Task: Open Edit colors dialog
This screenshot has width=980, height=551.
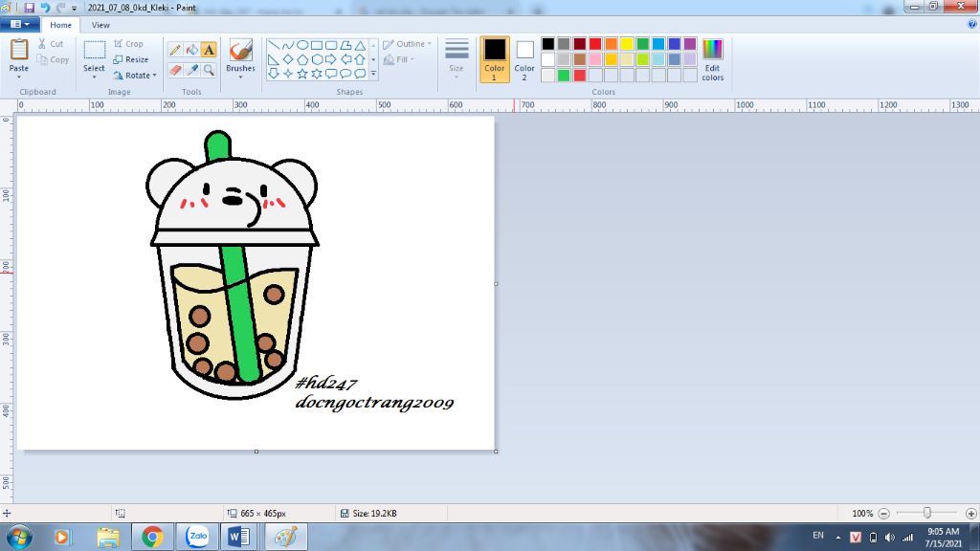Action: click(x=712, y=58)
